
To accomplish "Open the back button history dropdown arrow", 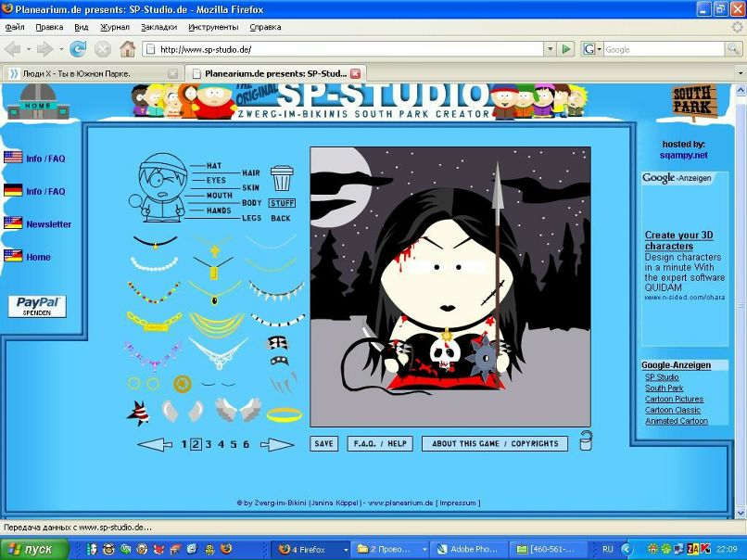I will (x=27, y=49).
